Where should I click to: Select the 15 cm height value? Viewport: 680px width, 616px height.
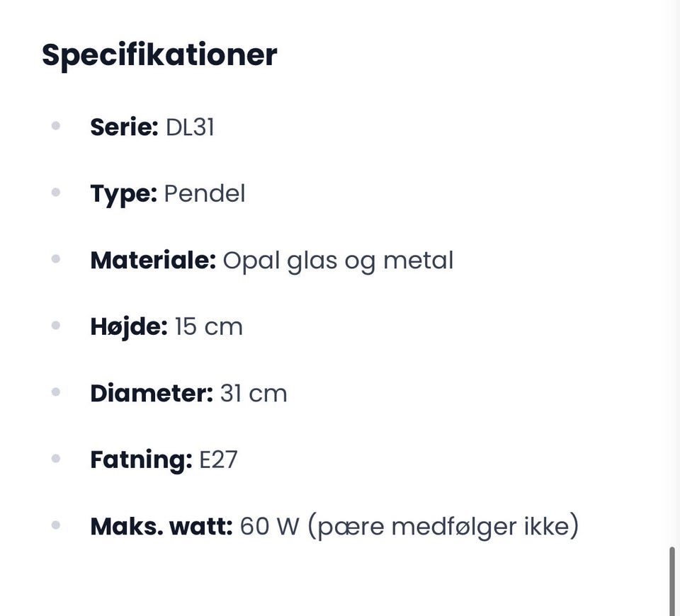[208, 327]
